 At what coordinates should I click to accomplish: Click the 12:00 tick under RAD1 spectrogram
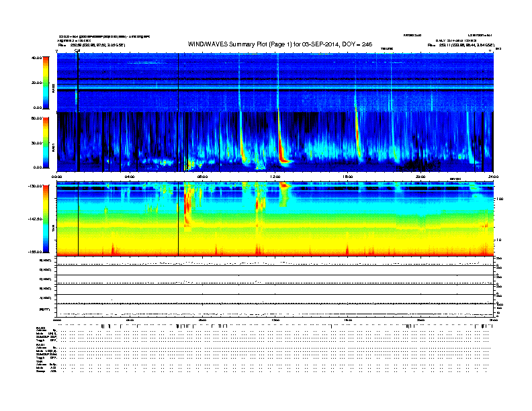point(275,177)
